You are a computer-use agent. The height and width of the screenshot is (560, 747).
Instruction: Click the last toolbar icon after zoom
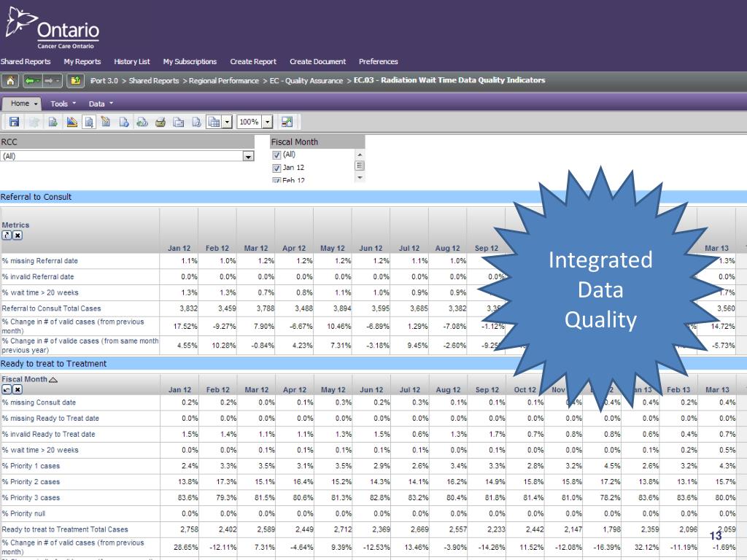[x=287, y=122]
